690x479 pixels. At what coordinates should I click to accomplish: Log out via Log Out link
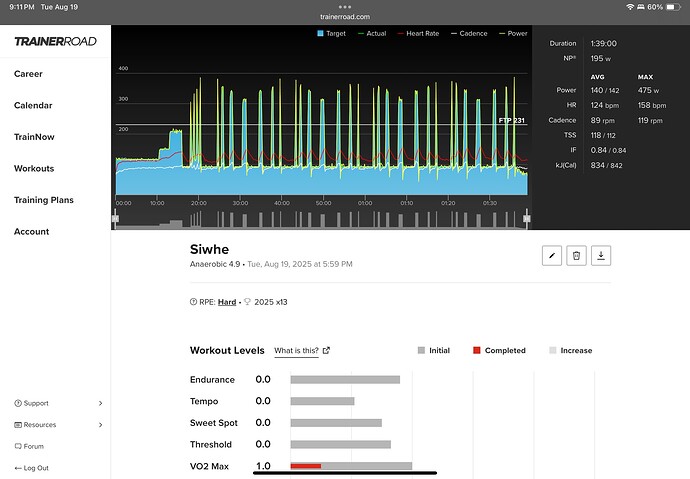(36, 468)
